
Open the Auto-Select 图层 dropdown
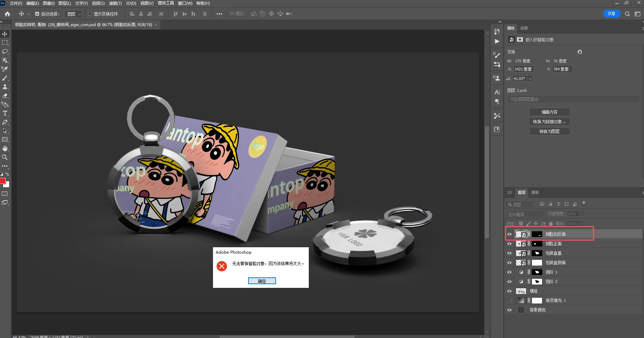tap(73, 14)
